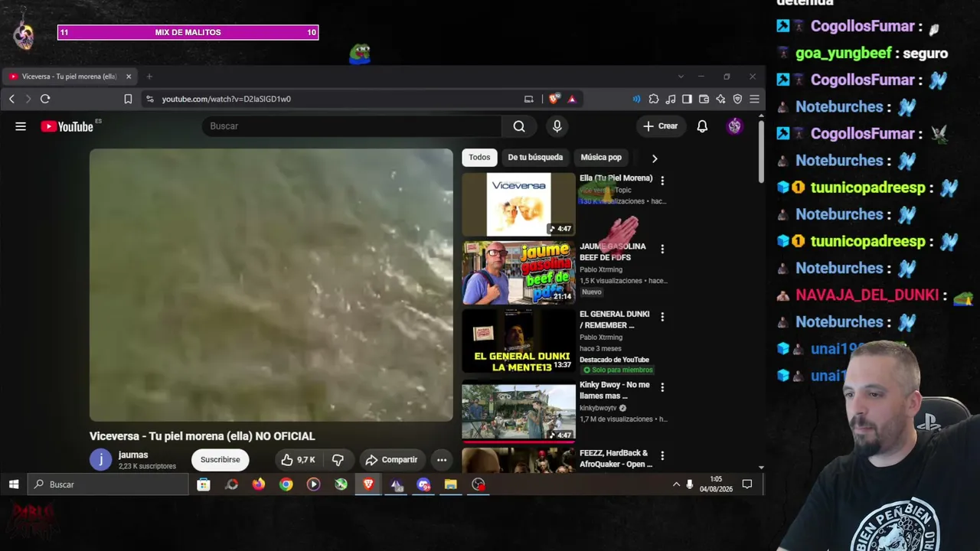Open YouTube notifications bell

[x=702, y=126]
